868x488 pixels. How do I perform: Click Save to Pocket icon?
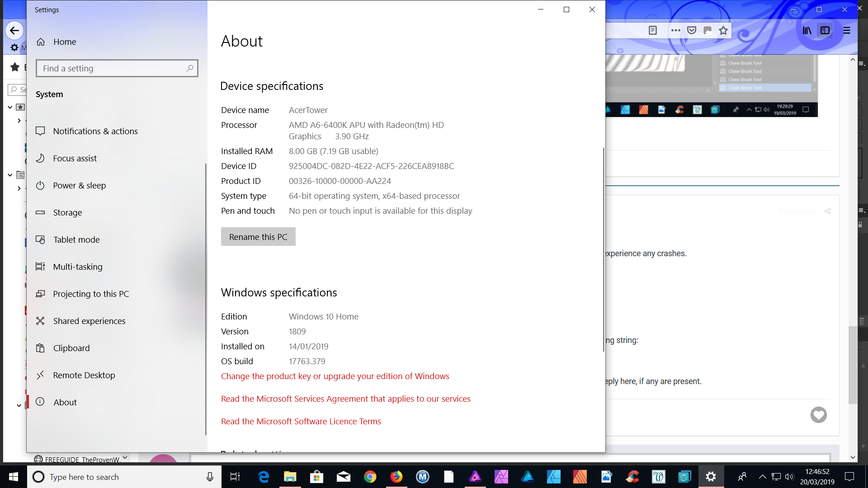[692, 30]
